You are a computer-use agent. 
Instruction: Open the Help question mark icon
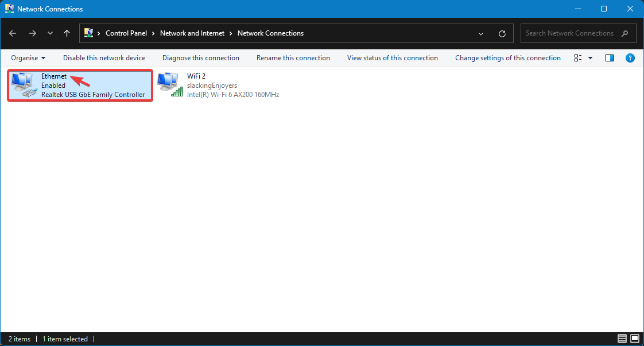[630, 58]
